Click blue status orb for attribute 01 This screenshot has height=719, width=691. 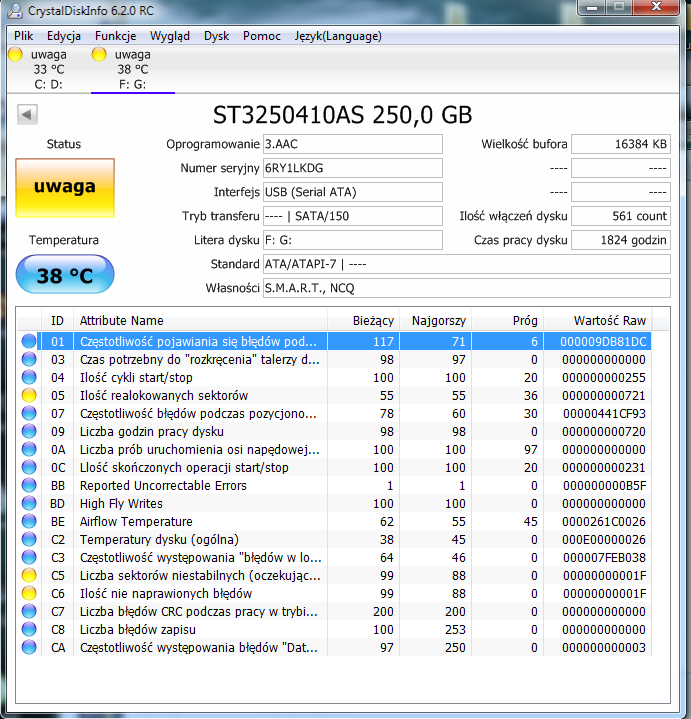coord(29,341)
